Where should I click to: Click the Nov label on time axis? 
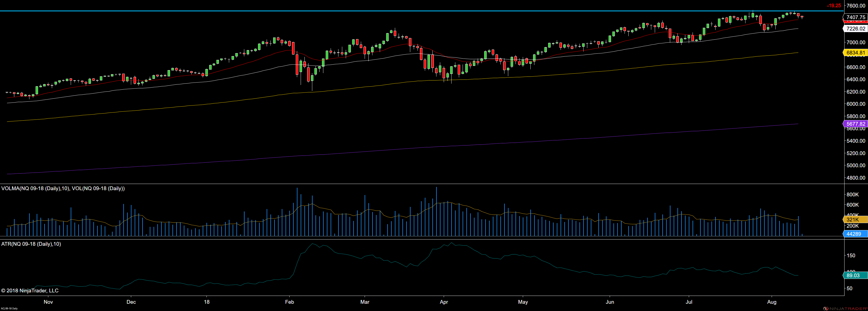48,302
